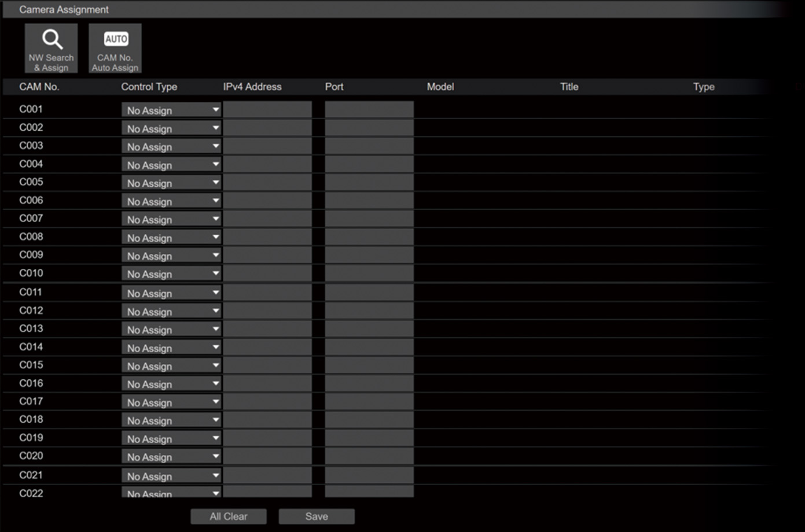The height and width of the screenshot is (532, 805).
Task: Select the Port field for C012
Action: click(x=369, y=311)
